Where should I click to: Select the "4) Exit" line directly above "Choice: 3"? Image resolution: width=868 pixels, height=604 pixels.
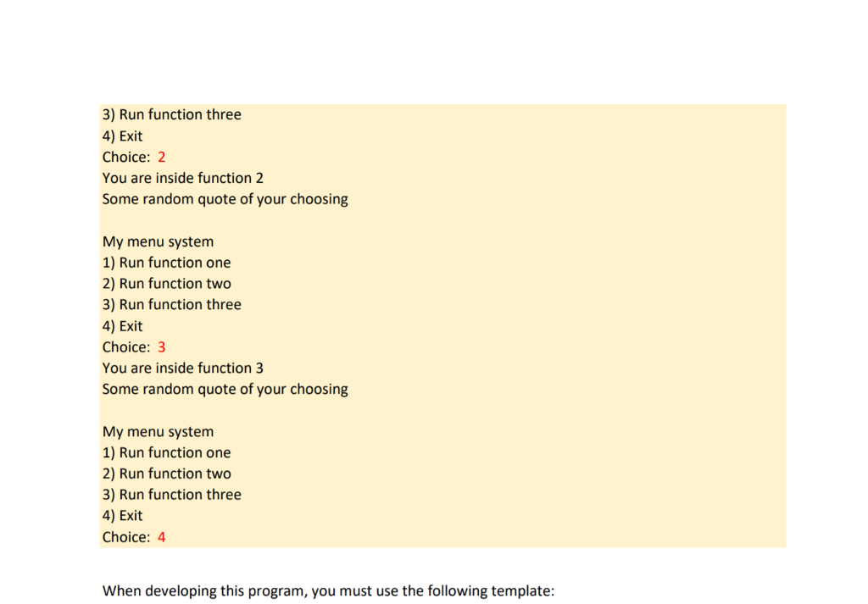tap(122, 326)
